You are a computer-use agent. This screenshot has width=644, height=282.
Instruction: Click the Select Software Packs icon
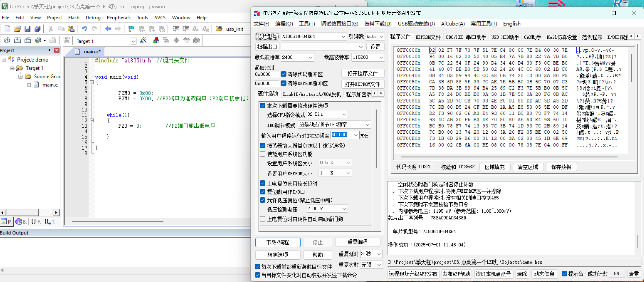pyautogui.click(x=187, y=41)
